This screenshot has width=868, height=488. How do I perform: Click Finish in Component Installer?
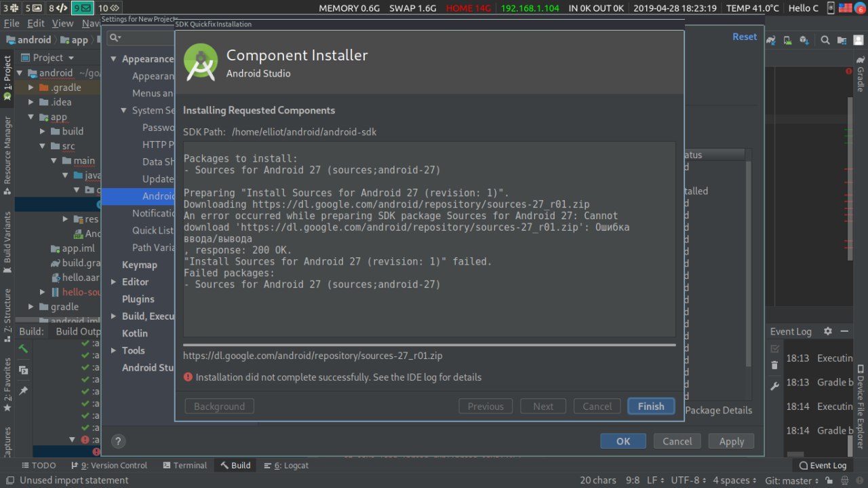coord(651,406)
